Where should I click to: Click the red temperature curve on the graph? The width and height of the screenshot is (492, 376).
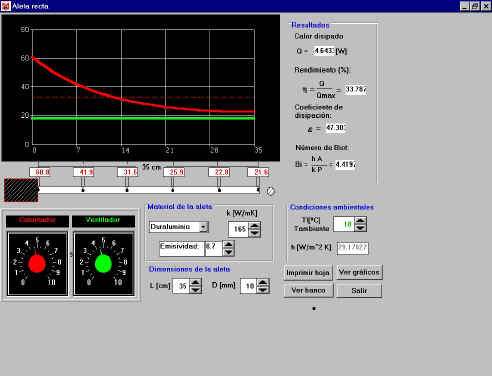tap(121, 99)
